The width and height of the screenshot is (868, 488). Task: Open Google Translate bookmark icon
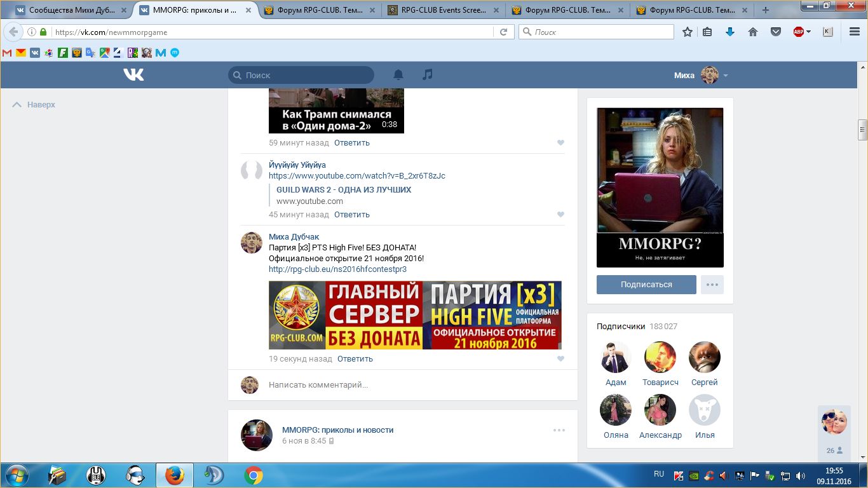click(90, 53)
